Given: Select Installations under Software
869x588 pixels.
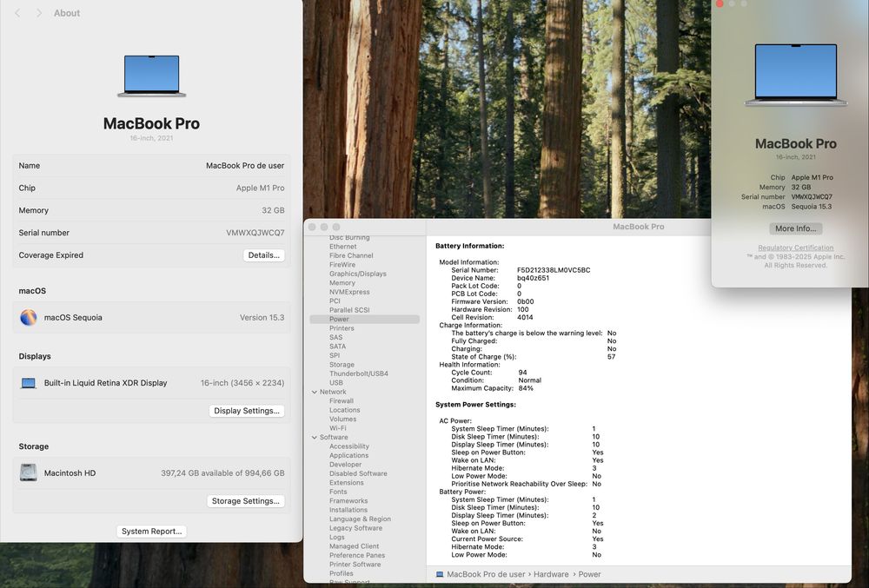Looking at the screenshot, I should 348,510.
